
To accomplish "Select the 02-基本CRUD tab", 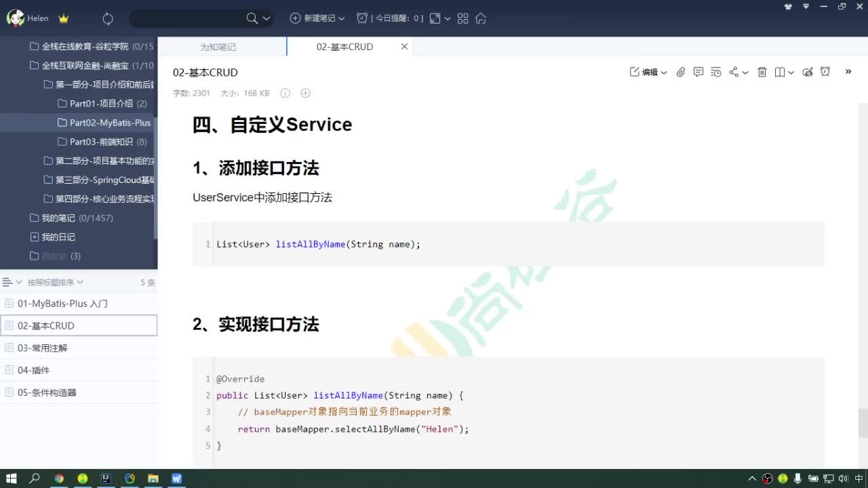I will 344,47.
